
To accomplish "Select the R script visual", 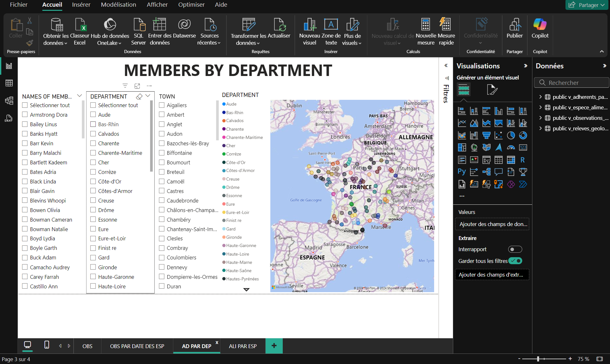I will pos(523,160).
